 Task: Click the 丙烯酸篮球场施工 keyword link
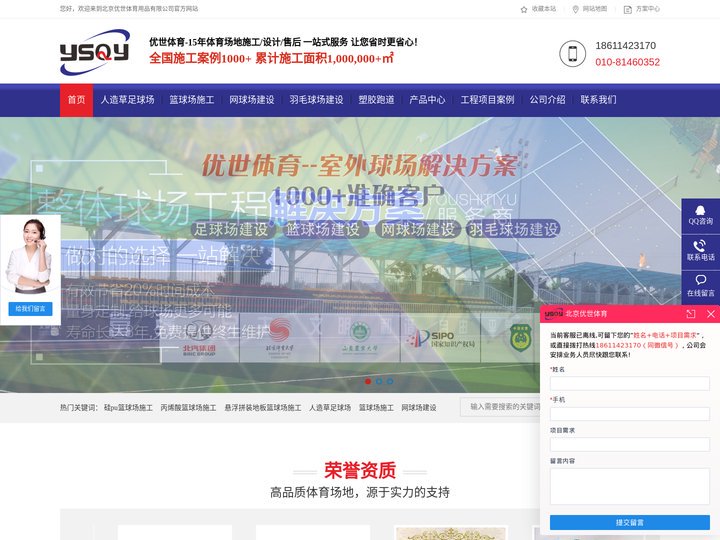188,408
